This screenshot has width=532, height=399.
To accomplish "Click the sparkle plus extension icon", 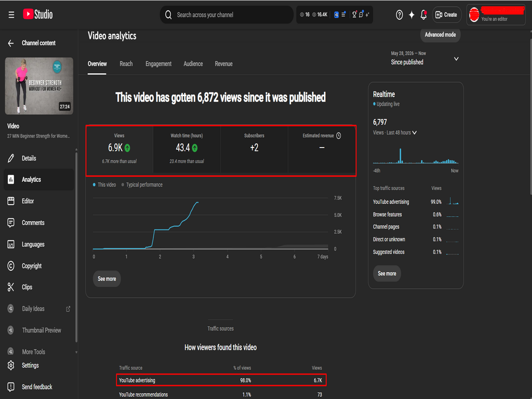I will [367, 15].
